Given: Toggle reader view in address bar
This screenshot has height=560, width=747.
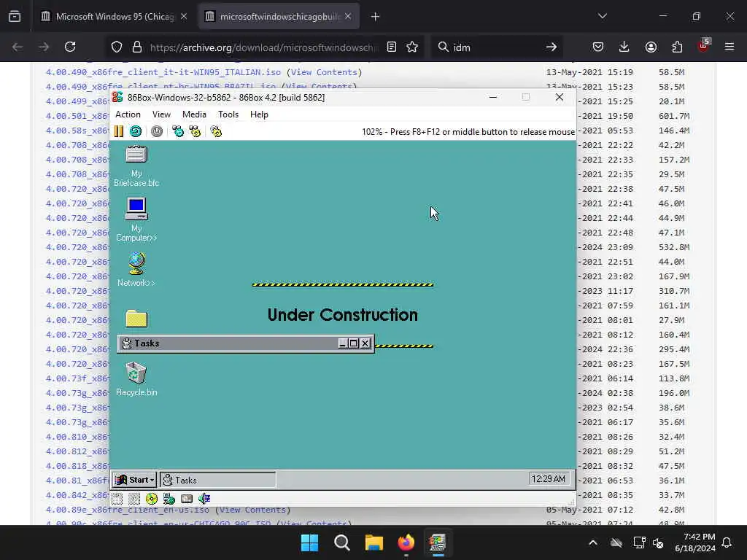Looking at the screenshot, I should point(392,47).
